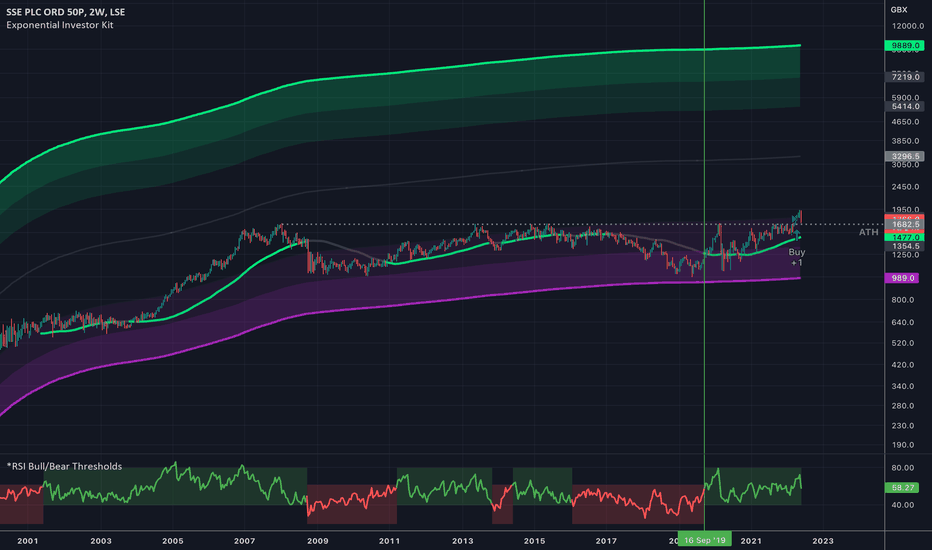The height and width of the screenshot is (550, 932).
Task: Click the 2013 label on the time axis
Action: tap(462, 541)
